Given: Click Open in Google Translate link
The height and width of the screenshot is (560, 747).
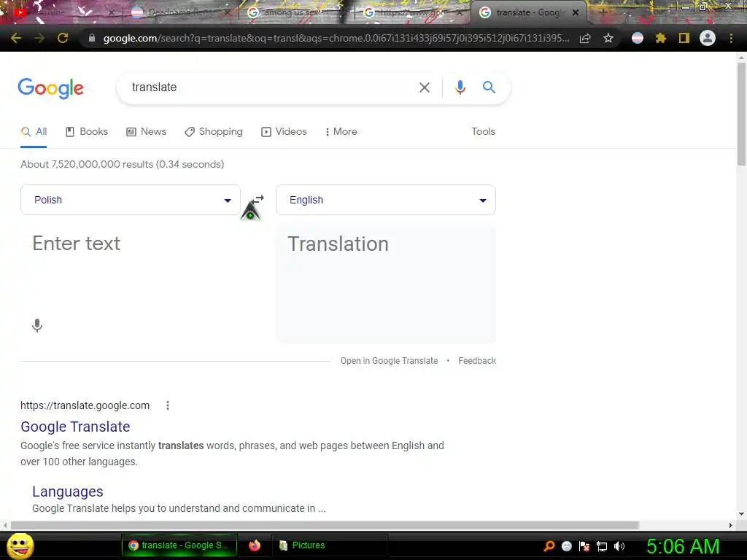Looking at the screenshot, I should click(389, 361).
